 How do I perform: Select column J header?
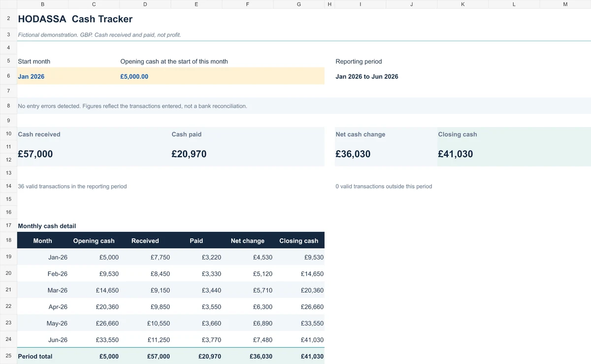coord(412,4)
